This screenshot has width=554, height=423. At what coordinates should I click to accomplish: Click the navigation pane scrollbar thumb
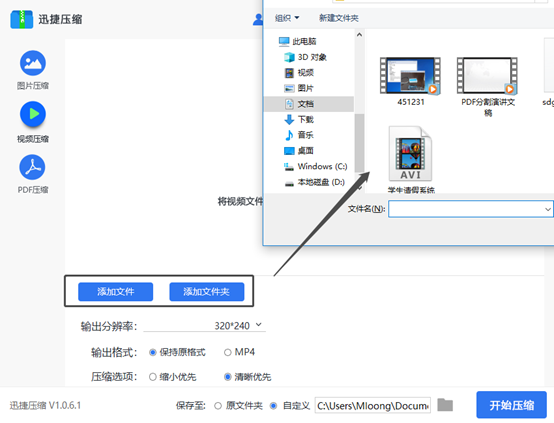[x=359, y=143]
